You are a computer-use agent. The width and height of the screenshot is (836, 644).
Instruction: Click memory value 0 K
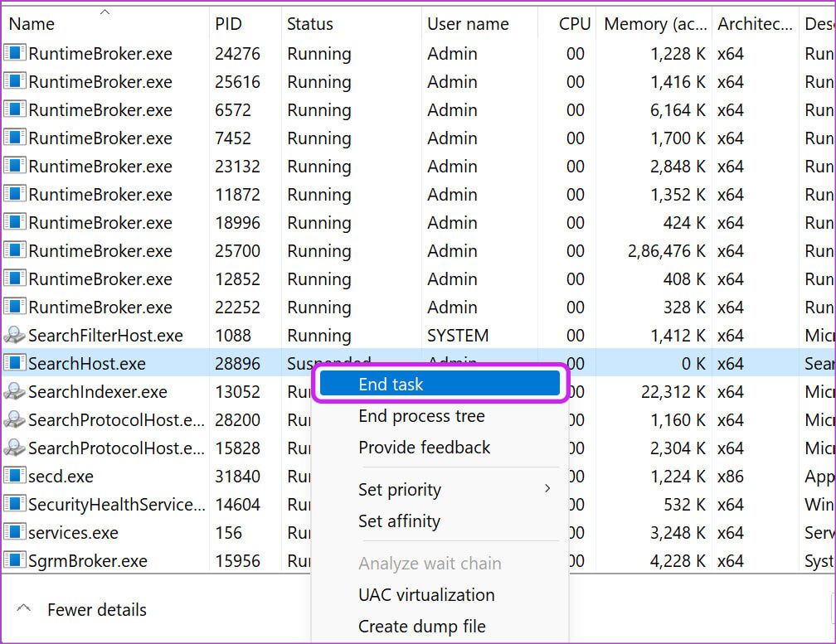point(693,363)
